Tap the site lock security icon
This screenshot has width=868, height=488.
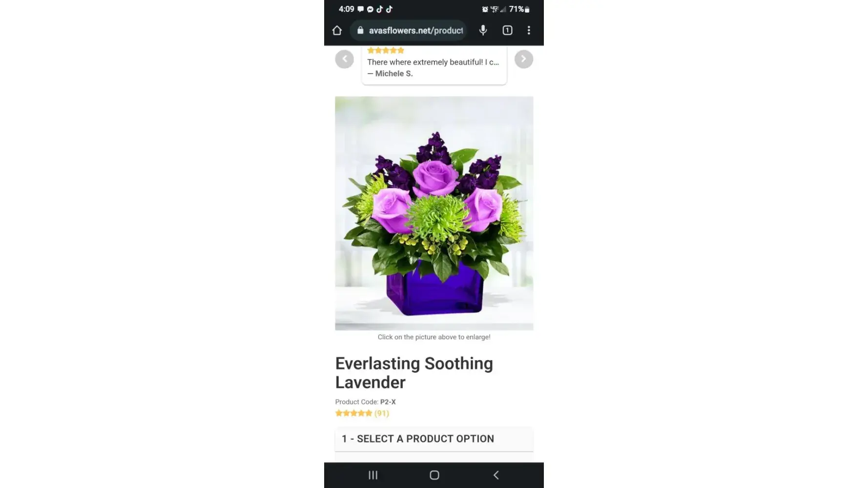[360, 30]
